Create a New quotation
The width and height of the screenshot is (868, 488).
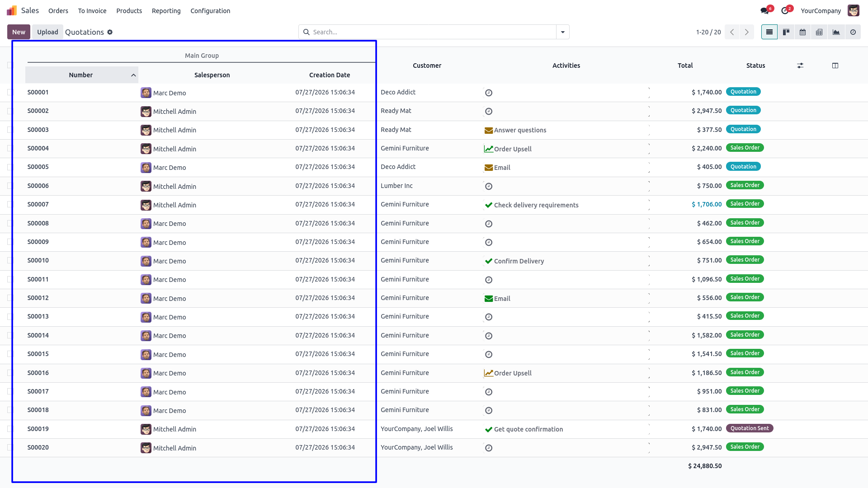(19, 32)
